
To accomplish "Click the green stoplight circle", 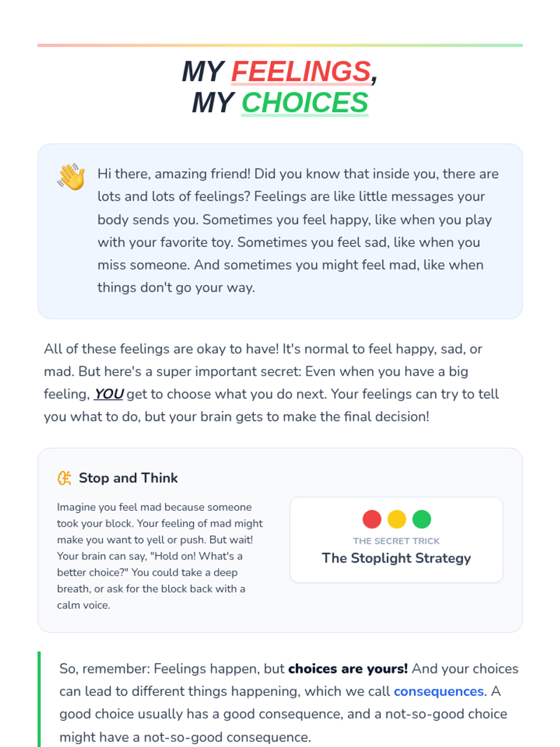I will point(422,519).
